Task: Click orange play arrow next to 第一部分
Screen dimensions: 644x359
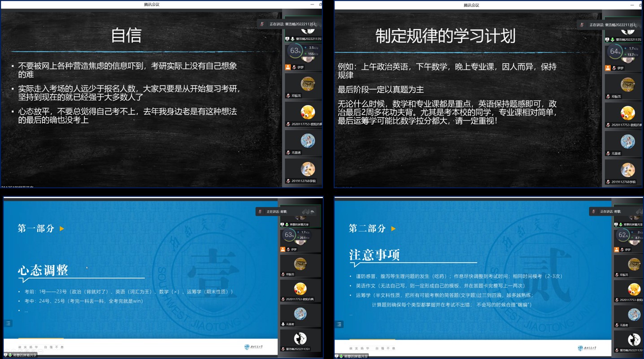Action: pyautogui.click(x=62, y=229)
